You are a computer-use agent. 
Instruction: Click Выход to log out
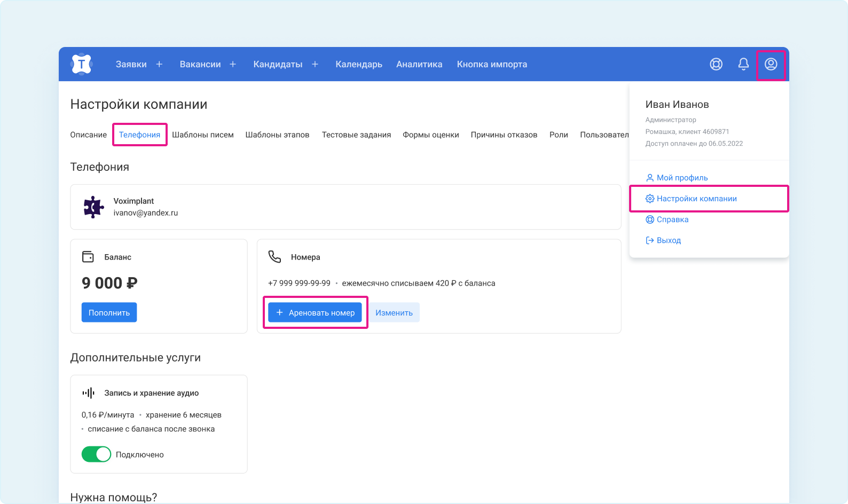tap(669, 240)
